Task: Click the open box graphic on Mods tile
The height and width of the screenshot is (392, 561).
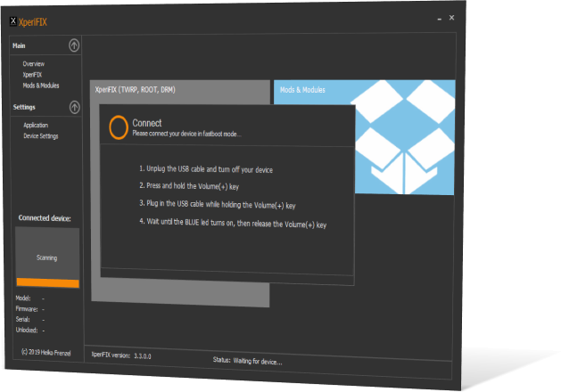Action: click(x=404, y=137)
